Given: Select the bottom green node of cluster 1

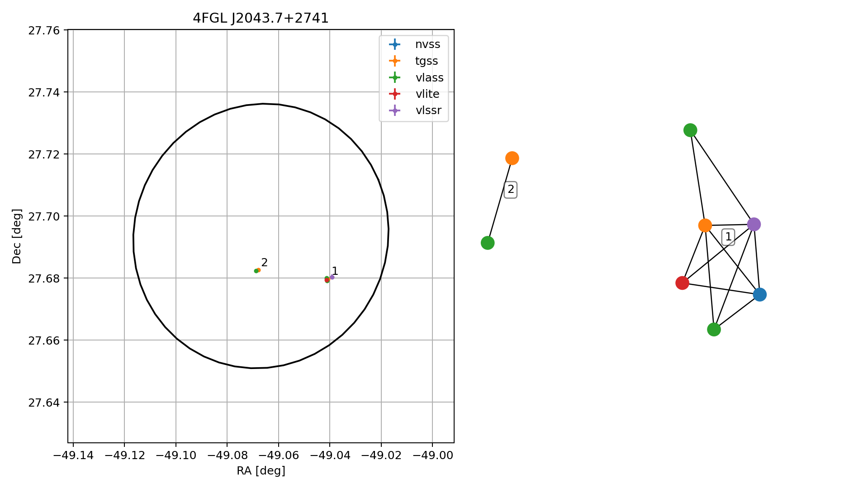Looking at the screenshot, I should [x=714, y=330].
